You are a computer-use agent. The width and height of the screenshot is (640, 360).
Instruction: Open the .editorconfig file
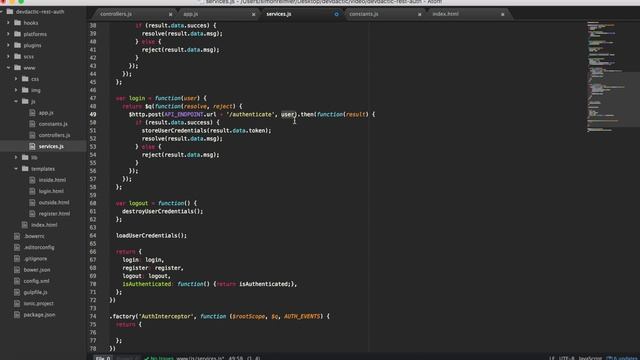click(39, 247)
